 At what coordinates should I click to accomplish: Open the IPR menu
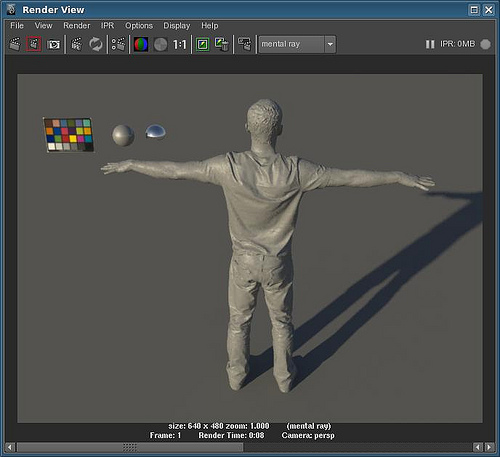tap(107, 26)
